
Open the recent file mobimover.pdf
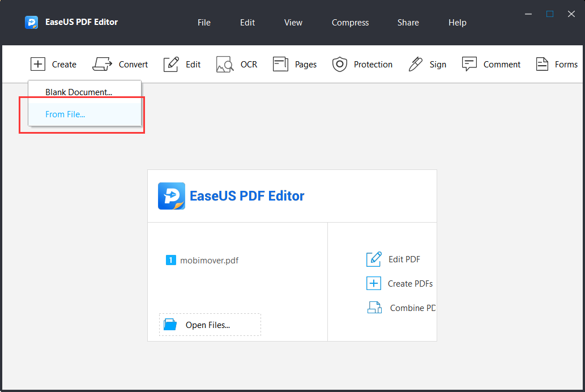click(207, 260)
